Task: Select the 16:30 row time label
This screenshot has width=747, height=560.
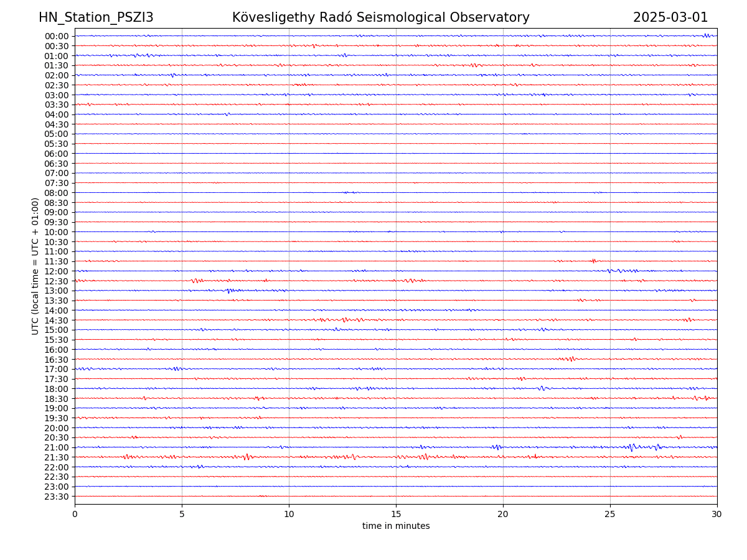Action: [x=57, y=360]
